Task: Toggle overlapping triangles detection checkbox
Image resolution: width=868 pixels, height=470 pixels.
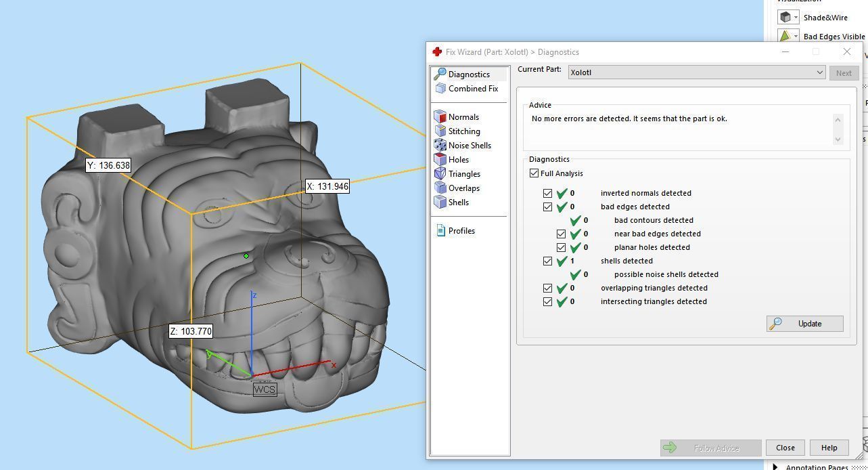Action: point(548,288)
